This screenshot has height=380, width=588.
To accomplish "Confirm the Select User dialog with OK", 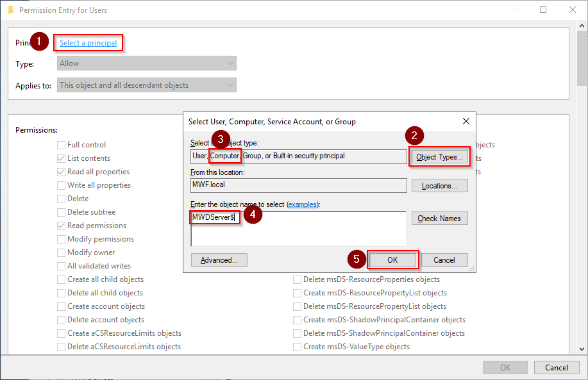I will tap(392, 260).
